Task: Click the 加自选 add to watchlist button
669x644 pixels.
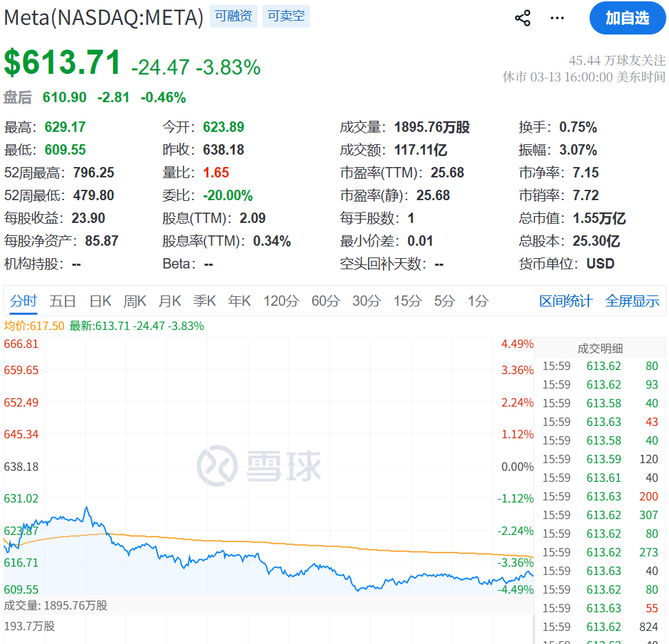Action: click(x=627, y=19)
